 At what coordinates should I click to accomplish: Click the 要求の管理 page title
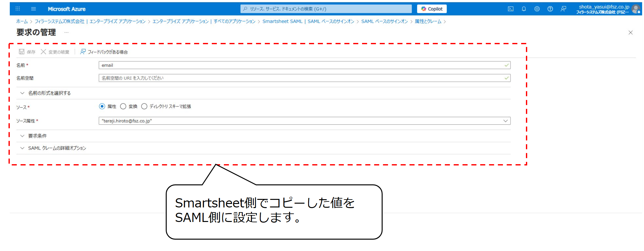click(x=36, y=32)
